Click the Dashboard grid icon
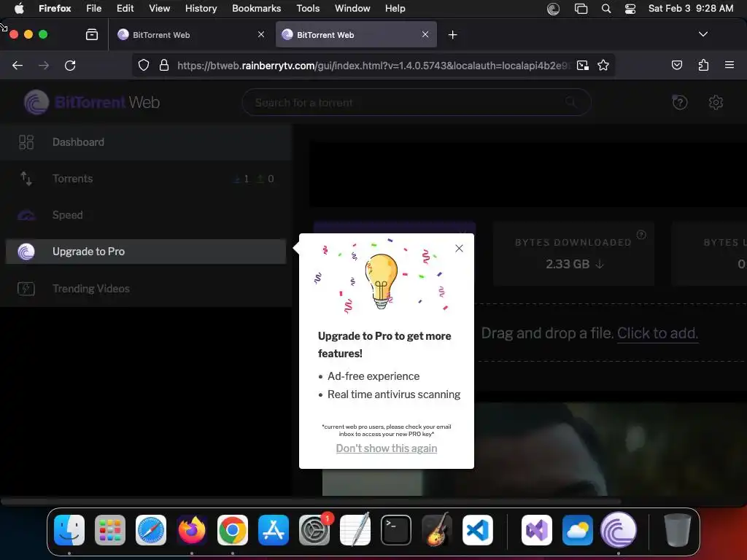 [26, 142]
